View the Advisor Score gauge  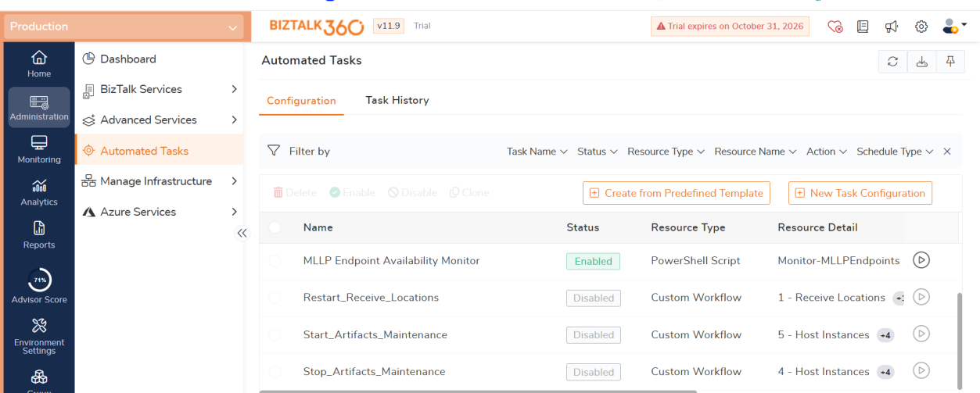(x=39, y=286)
